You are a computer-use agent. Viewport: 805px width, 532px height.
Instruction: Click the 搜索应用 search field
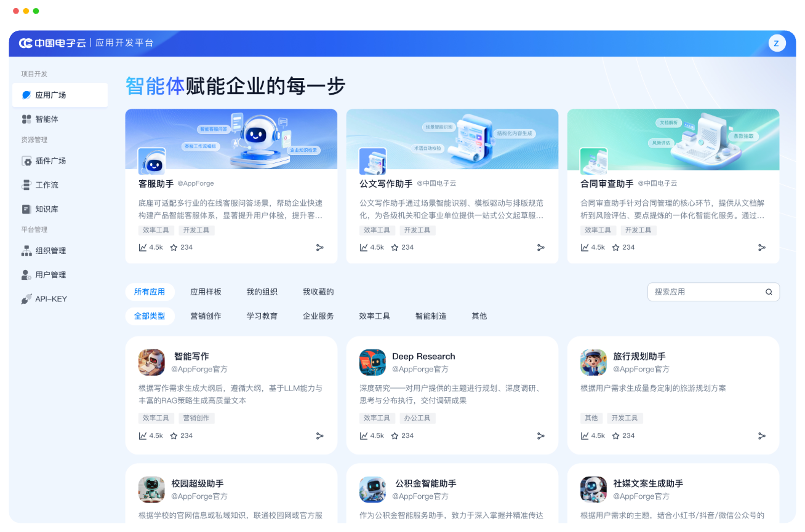tap(705, 292)
